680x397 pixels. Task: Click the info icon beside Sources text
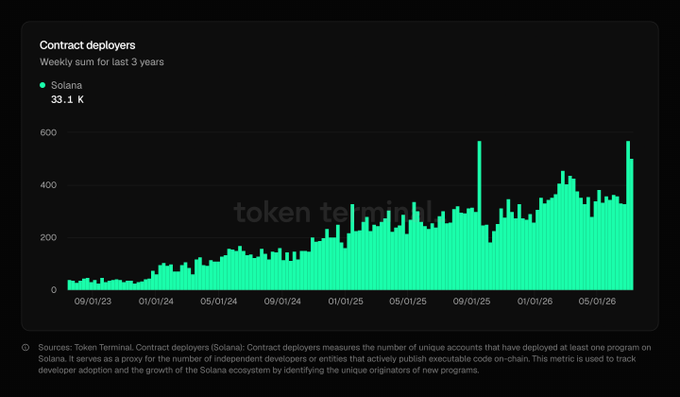click(x=26, y=348)
